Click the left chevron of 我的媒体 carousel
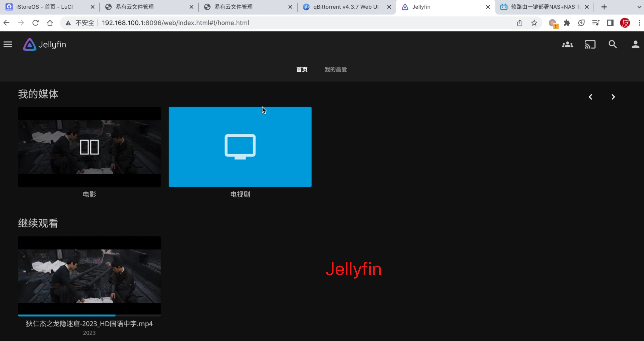Screen dimensions: 644x341 tap(591, 97)
